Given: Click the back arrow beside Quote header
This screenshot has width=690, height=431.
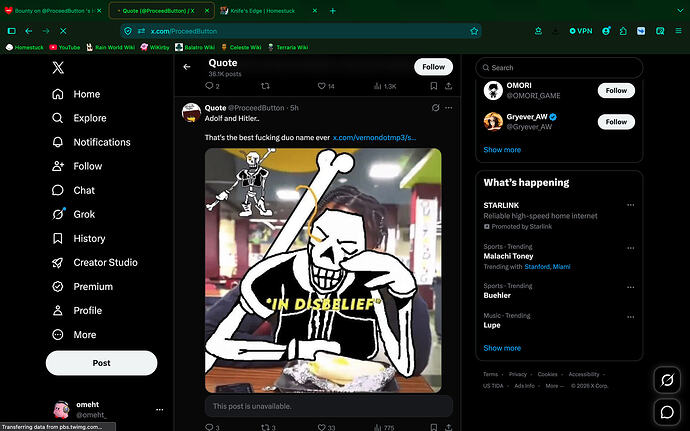Looking at the screenshot, I should (187, 67).
